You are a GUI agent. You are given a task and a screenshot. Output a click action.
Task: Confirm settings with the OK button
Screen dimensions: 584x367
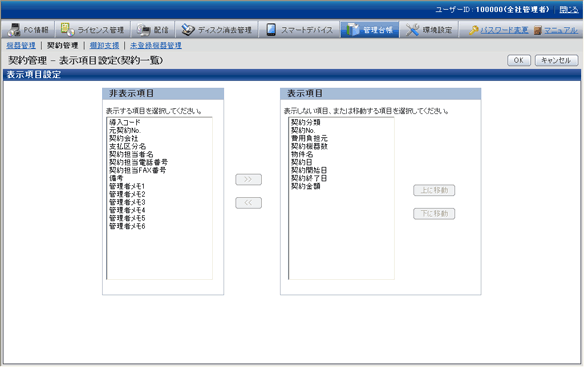(519, 60)
